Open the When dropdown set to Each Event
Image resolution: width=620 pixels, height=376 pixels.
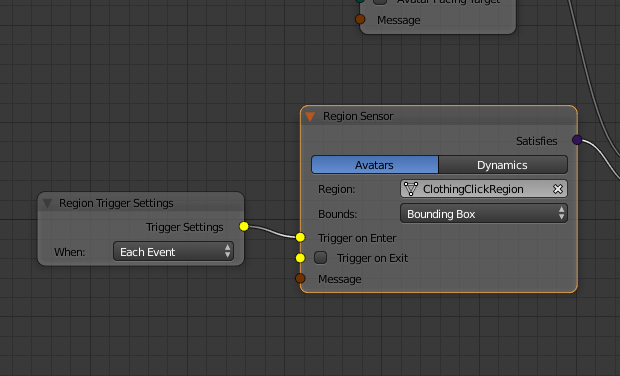173,251
